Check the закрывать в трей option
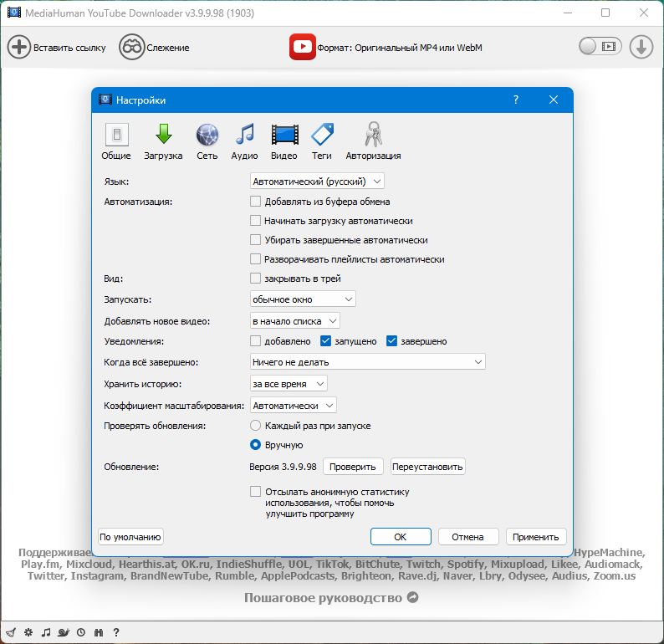Viewport: 664px width, 644px height. (255, 279)
